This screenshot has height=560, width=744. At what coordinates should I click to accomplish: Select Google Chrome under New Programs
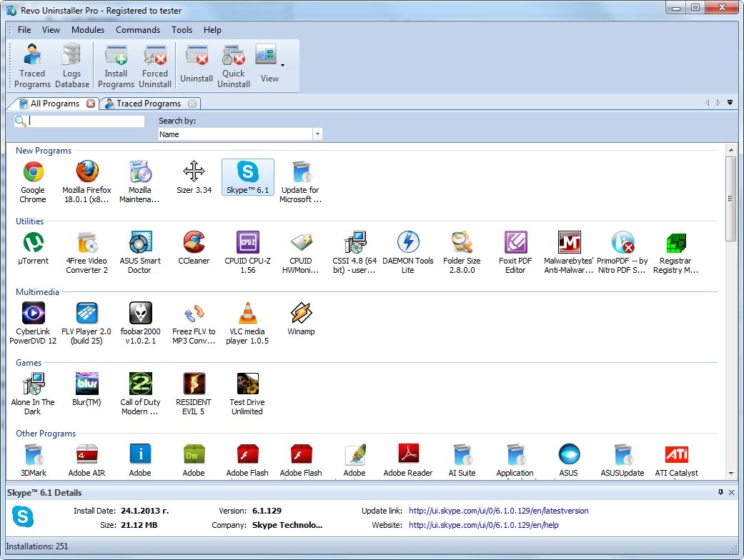coord(32,173)
